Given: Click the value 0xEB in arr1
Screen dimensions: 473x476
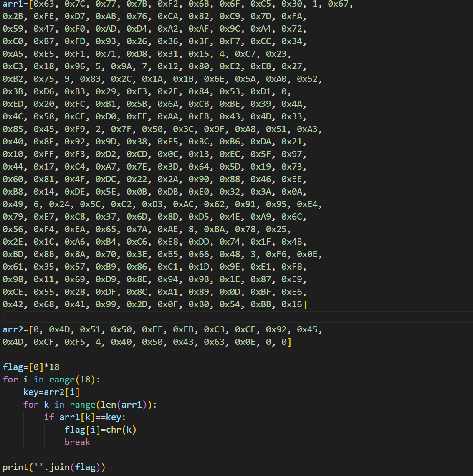Looking at the screenshot, I should coord(261,66).
